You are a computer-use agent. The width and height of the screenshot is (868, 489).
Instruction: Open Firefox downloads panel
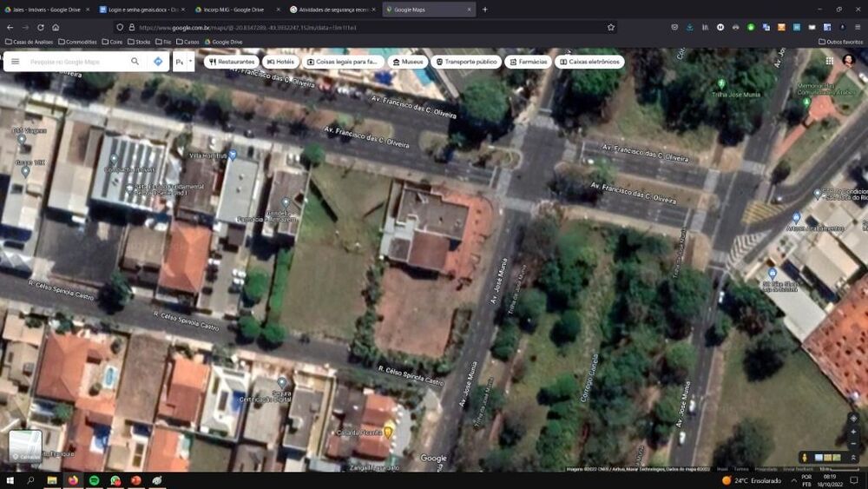click(690, 27)
